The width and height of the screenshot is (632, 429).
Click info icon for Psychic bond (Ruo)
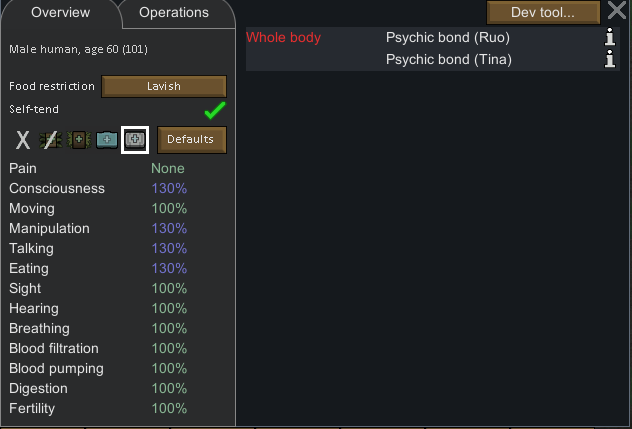click(610, 38)
